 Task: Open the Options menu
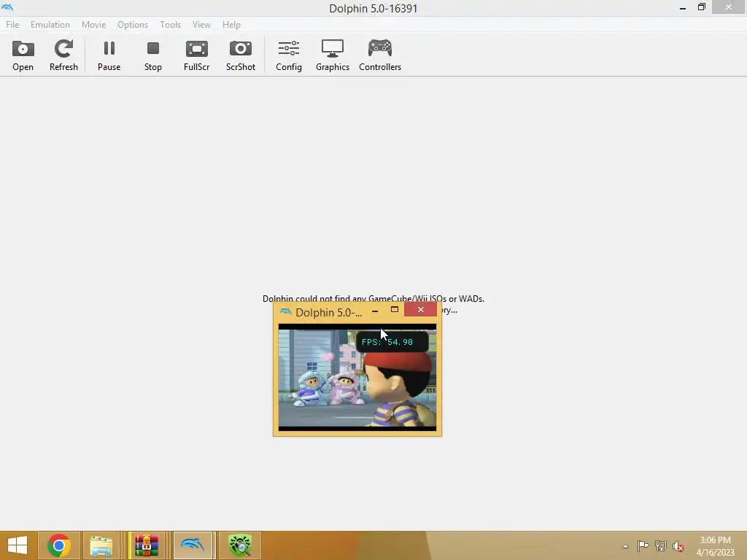coord(133,25)
